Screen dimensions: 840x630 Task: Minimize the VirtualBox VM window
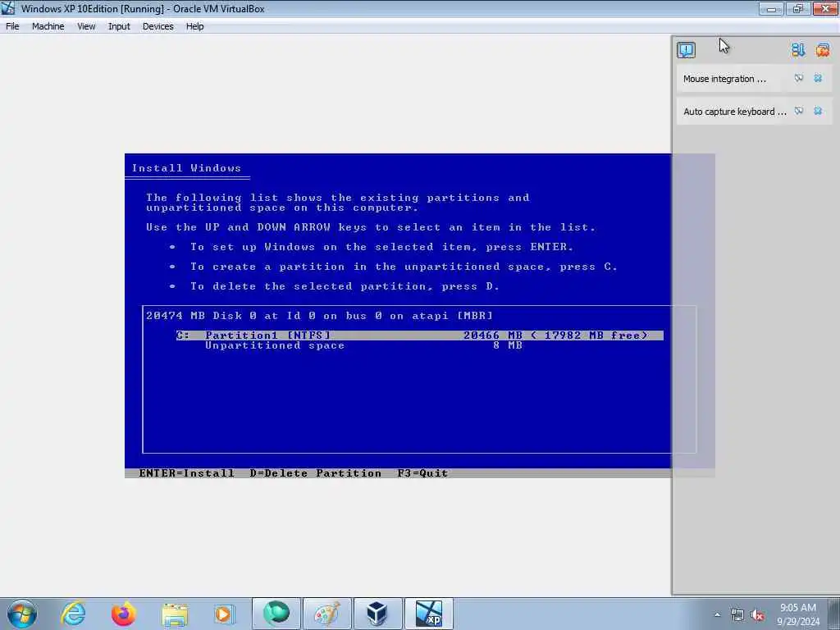point(771,8)
